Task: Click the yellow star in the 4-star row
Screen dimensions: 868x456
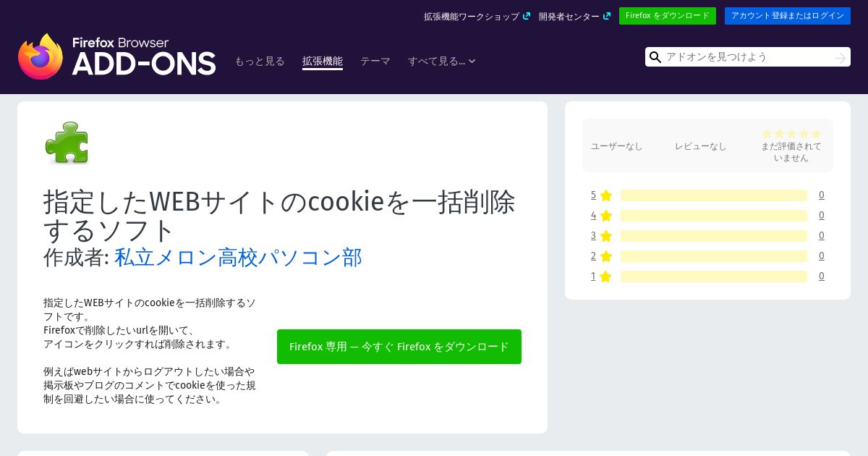Action: click(x=606, y=216)
